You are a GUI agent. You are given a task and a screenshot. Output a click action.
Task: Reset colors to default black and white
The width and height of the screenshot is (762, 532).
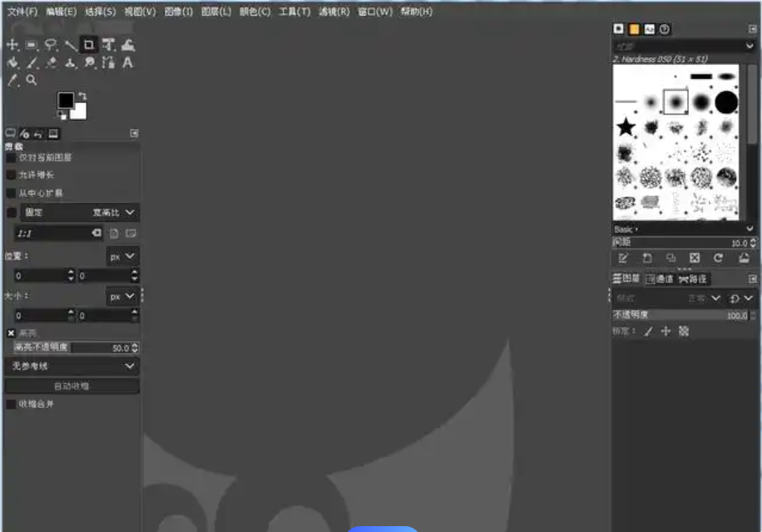click(x=62, y=115)
